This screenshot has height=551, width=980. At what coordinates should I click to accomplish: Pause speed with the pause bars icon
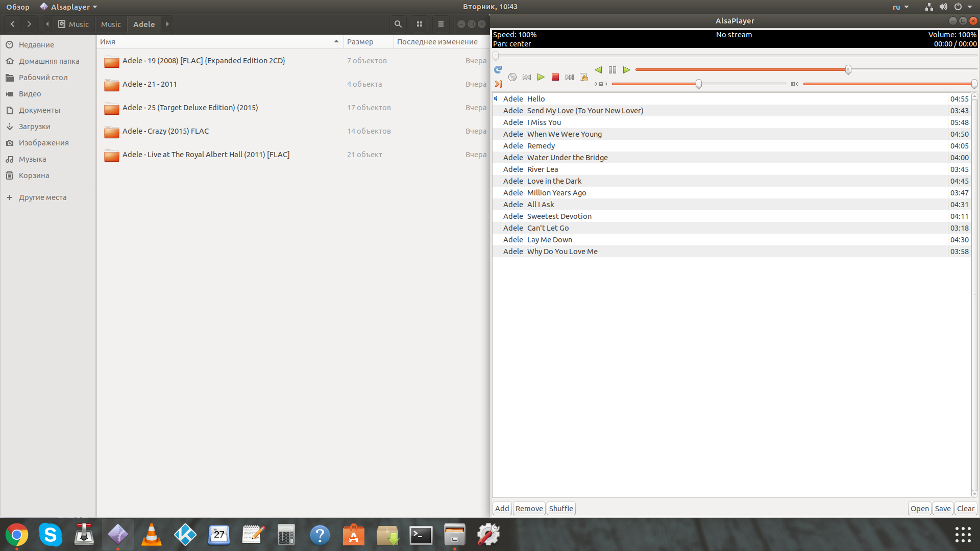[612, 69]
